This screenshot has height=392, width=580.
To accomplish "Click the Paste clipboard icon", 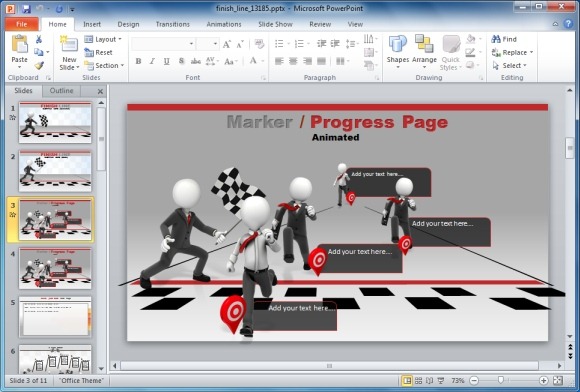I will [x=19, y=44].
